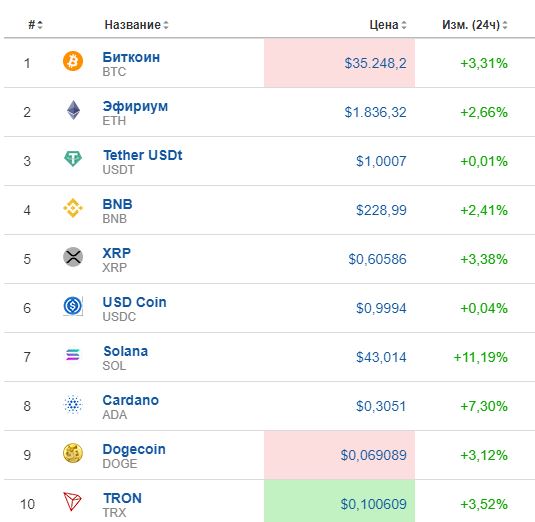Click the USD Coin blue icon

tap(73, 306)
